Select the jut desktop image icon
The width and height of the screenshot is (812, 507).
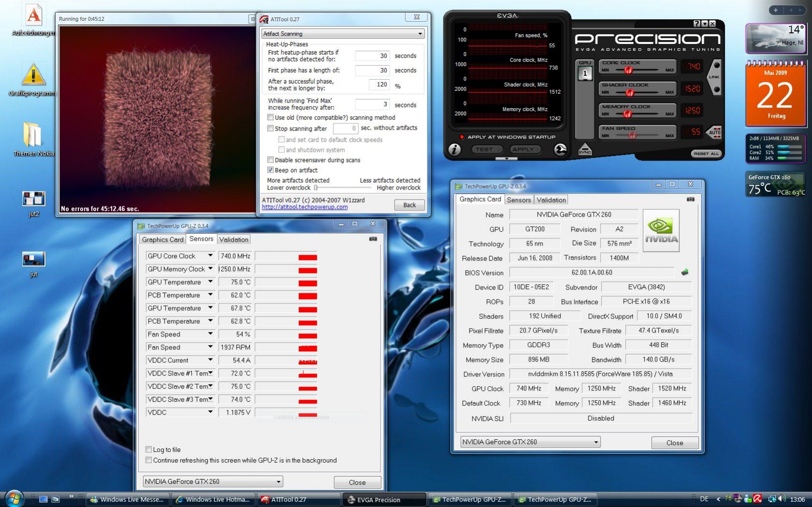click(33, 264)
